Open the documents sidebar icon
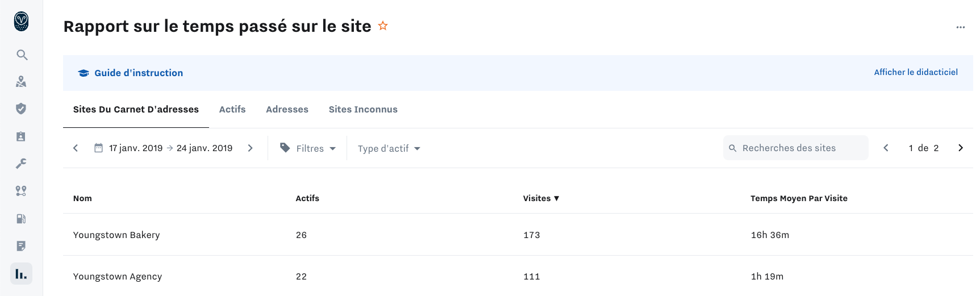This screenshot has height=296, width=980. (21, 246)
